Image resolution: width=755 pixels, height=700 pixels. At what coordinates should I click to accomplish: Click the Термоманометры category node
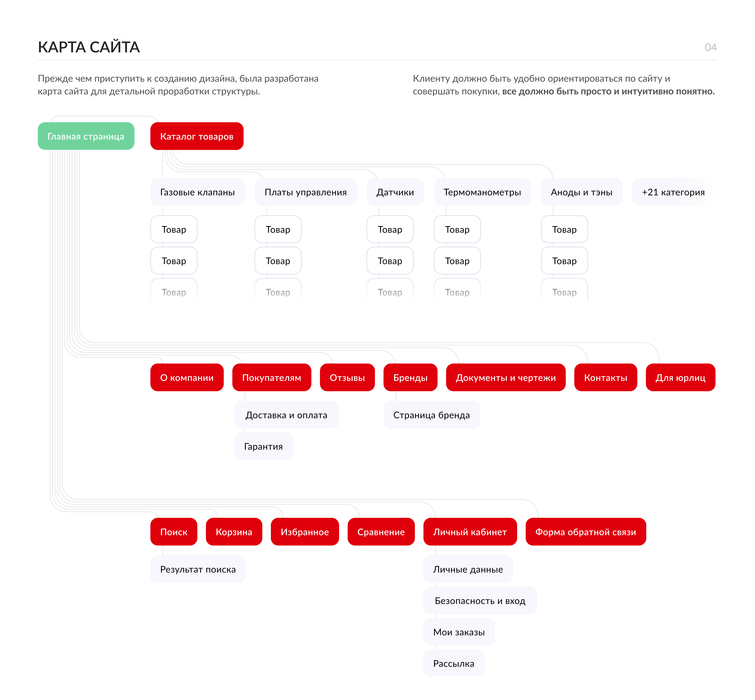482,192
